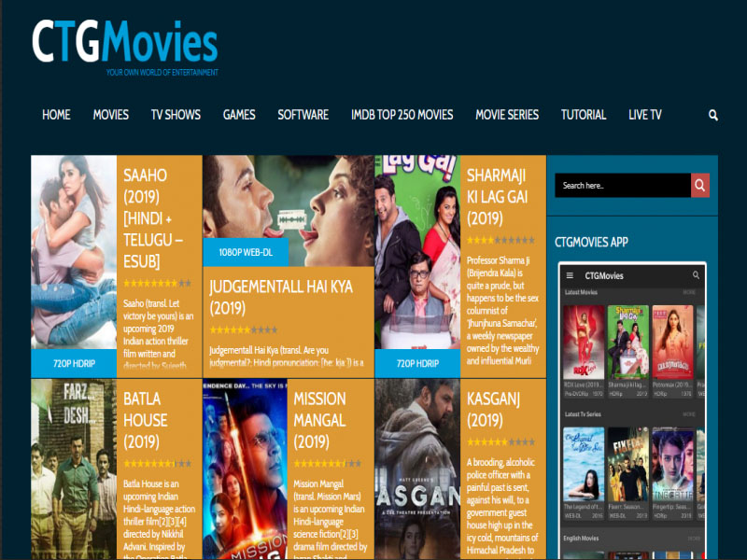747x560 pixels.
Task: Open the Movies menu
Action: tap(111, 115)
